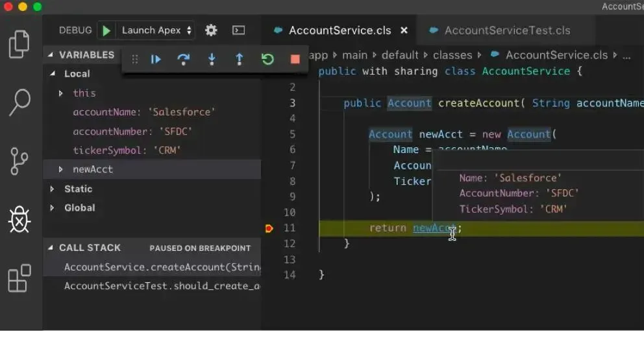Expand the newAcct variable

point(60,169)
